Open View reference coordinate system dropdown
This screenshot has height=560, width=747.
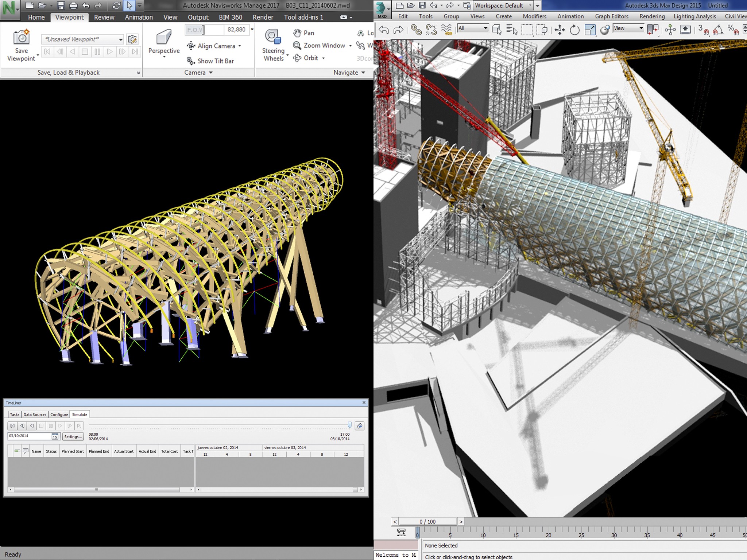pyautogui.click(x=628, y=28)
